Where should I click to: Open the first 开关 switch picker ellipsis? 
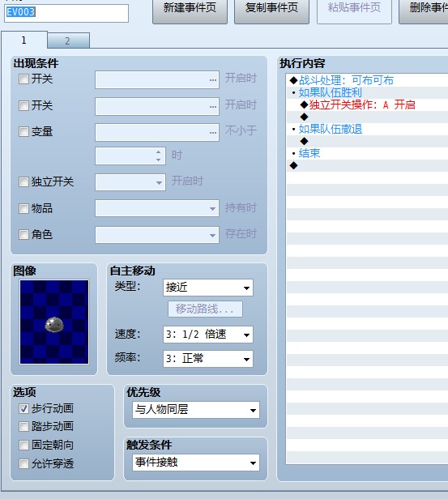(x=213, y=80)
